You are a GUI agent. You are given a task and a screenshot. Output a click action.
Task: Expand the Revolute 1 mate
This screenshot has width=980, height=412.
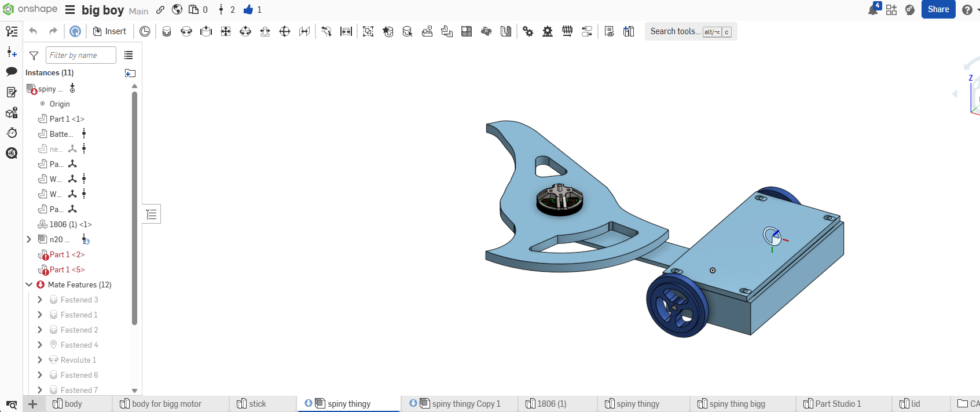(39, 360)
